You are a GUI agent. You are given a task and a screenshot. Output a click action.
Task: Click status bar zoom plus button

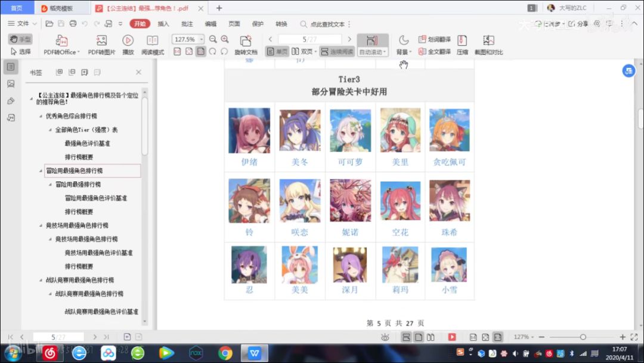(623, 337)
